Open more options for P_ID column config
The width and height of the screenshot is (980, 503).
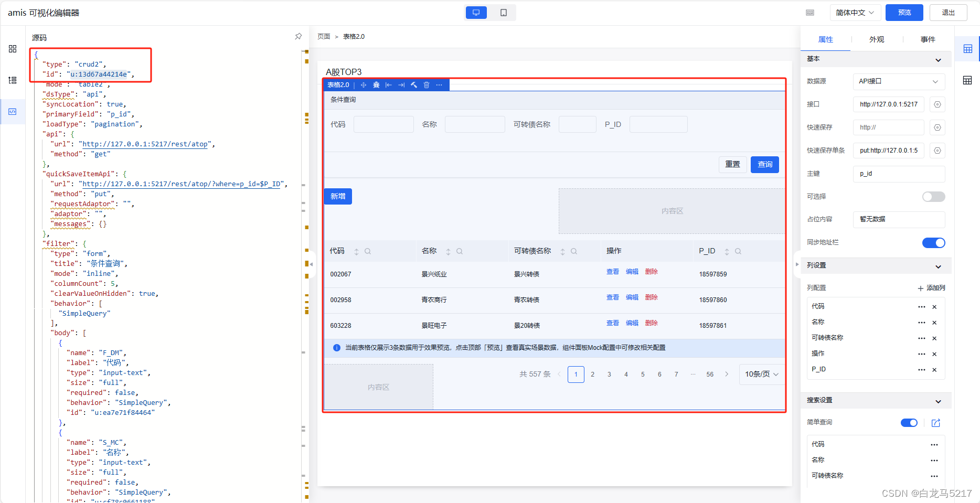922,370
